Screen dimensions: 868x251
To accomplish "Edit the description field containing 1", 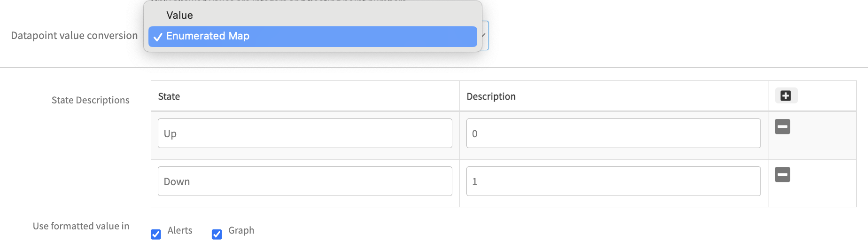I will pos(613,181).
